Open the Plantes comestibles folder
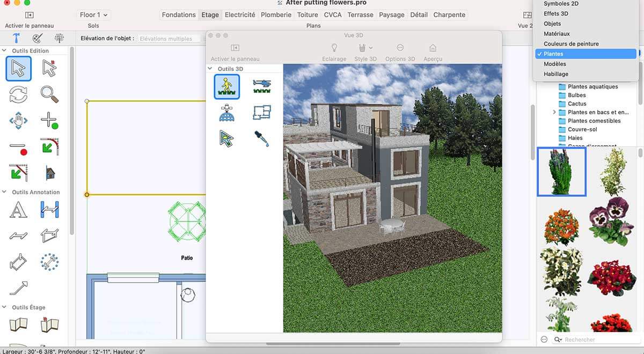The image size is (644, 354). (594, 121)
